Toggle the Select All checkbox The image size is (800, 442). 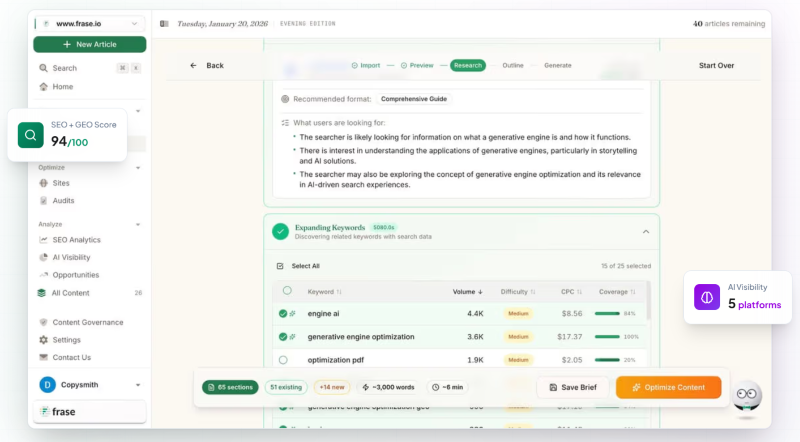click(280, 266)
